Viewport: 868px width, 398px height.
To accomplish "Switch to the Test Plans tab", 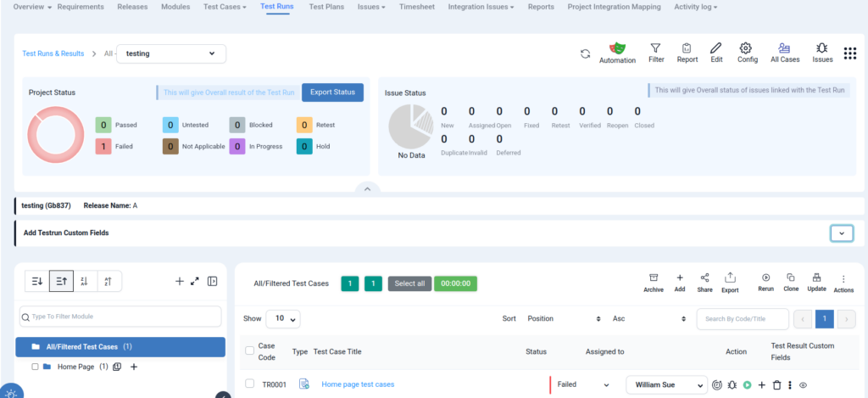I will (x=326, y=7).
